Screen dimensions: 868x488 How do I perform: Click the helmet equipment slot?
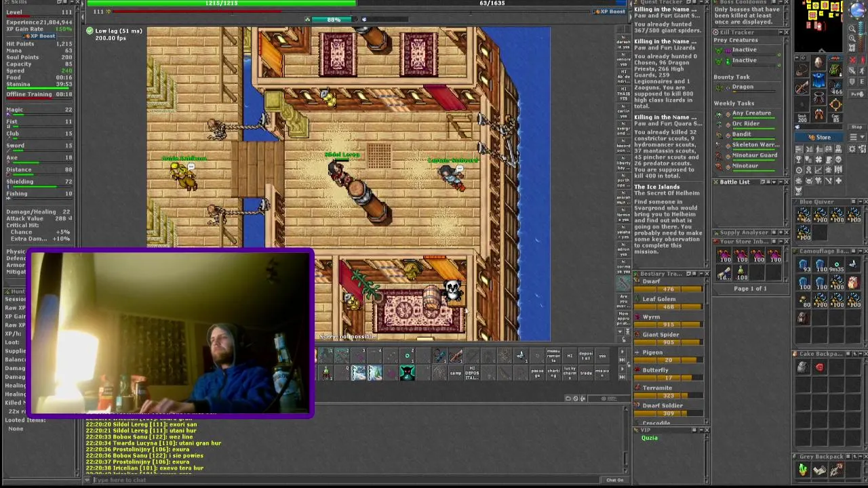point(820,62)
